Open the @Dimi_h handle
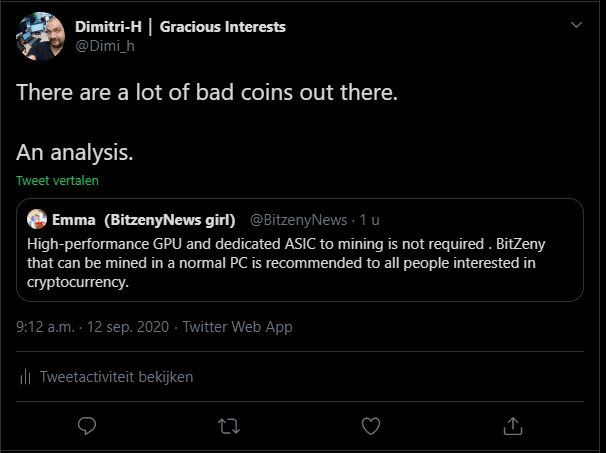 104,46
